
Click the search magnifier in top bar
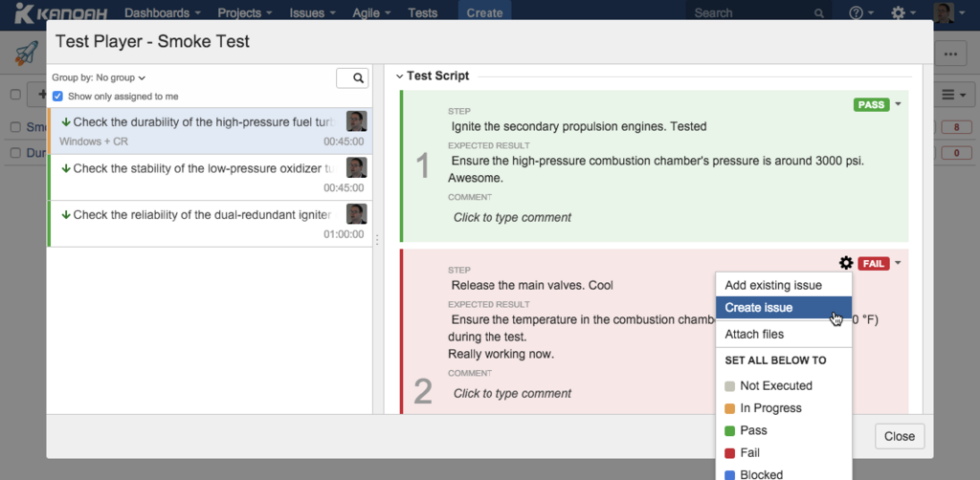[819, 13]
